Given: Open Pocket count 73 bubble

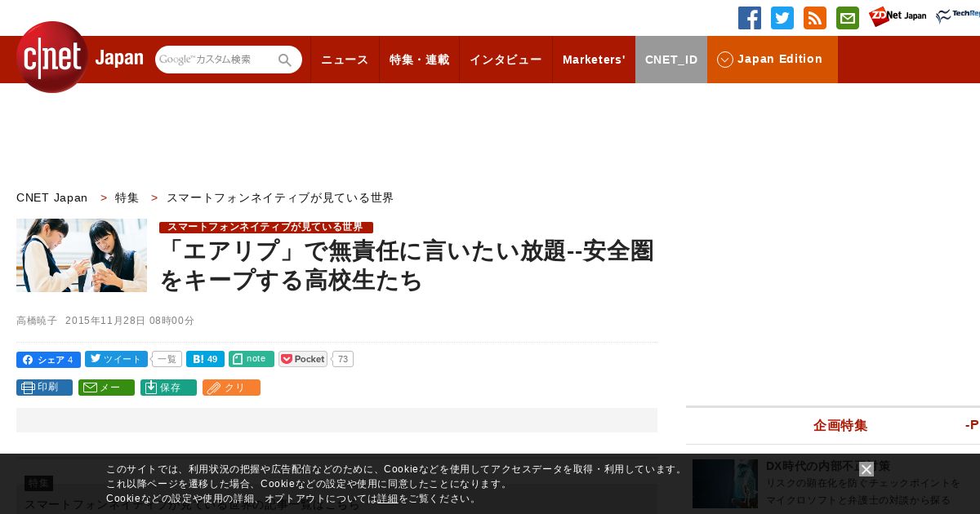Looking at the screenshot, I should (343, 359).
